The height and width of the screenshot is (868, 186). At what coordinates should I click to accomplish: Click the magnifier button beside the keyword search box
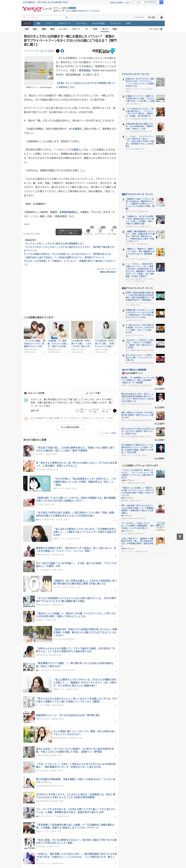coord(66,17)
